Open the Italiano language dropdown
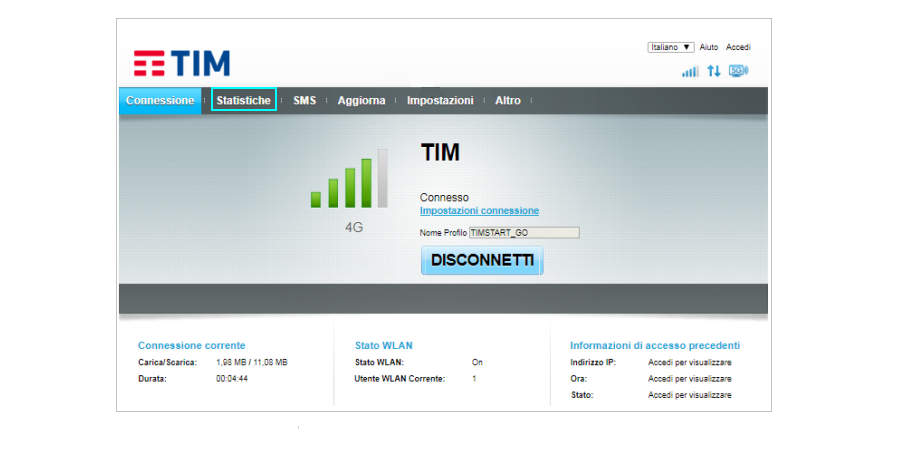This screenshot has width=900, height=450. click(671, 47)
